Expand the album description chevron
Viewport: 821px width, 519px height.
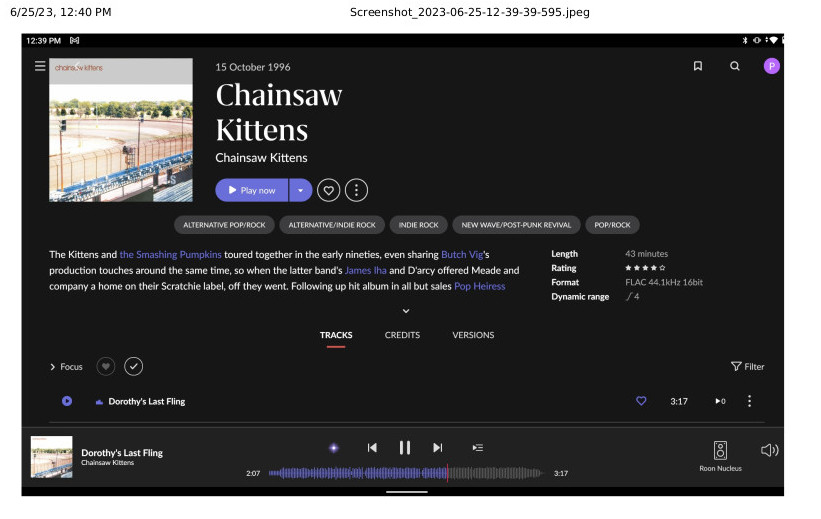click(x=404, y=310)
